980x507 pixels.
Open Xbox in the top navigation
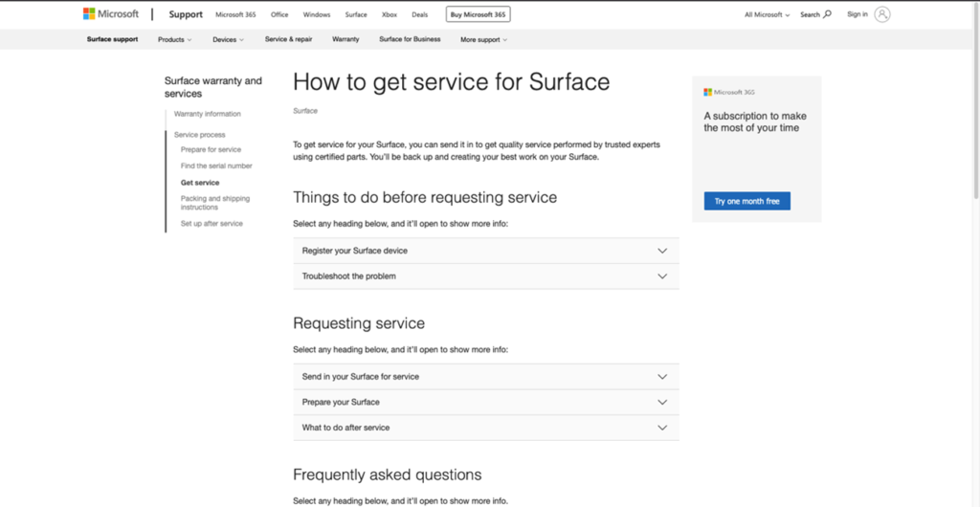tap(390, 14)
